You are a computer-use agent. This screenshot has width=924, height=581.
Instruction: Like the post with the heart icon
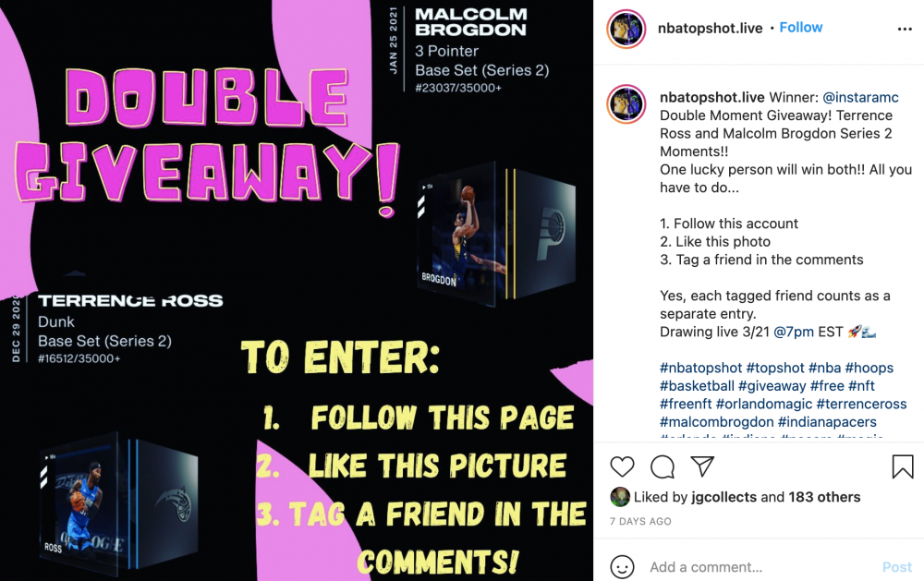(x=622, y=466)
